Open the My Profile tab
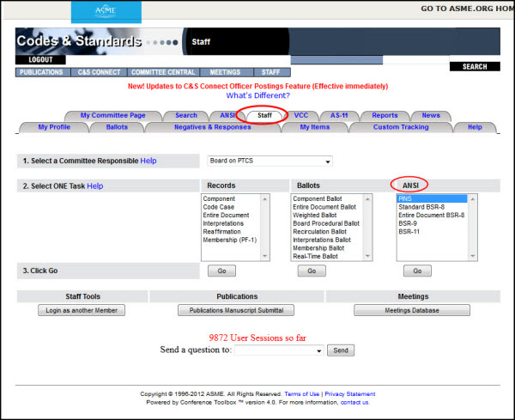Viewport: 515px width, 420px height. pyautogui.click(x=54, y=127)
